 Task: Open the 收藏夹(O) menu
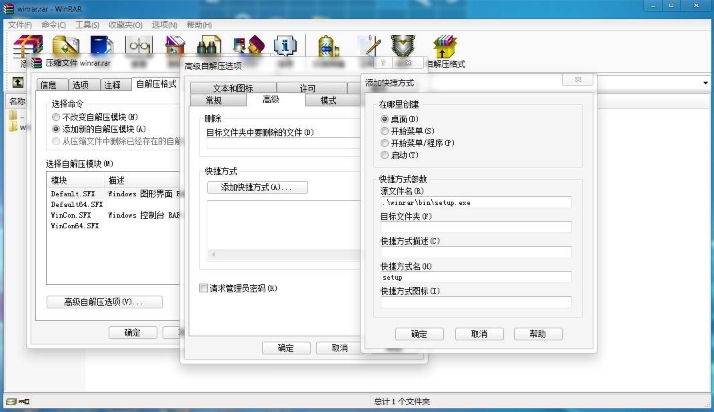point(125,25)
